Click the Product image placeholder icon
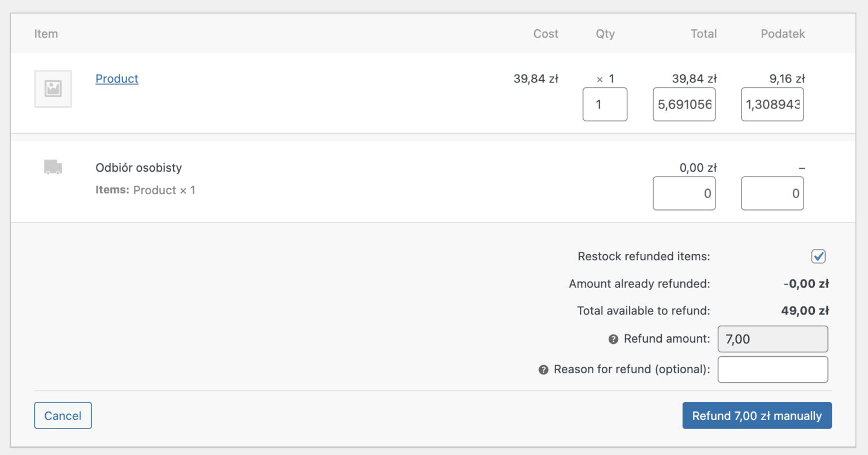 [53, 89]
